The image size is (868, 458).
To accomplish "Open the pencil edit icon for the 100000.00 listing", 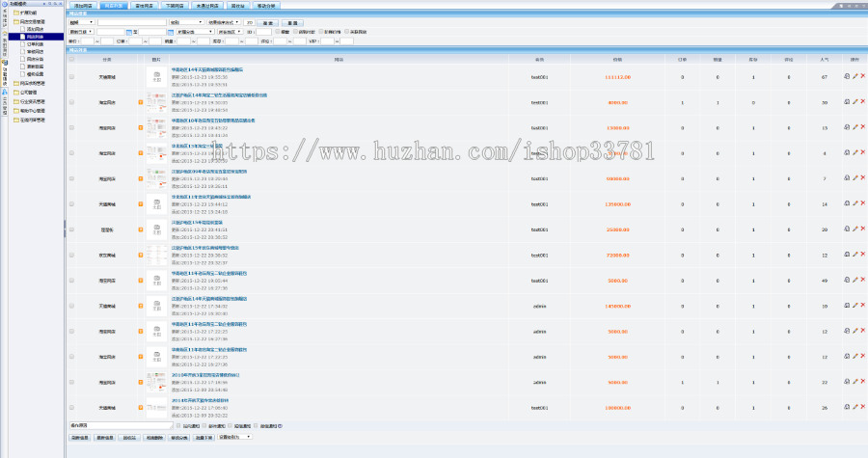I will (x=854, y=407).
